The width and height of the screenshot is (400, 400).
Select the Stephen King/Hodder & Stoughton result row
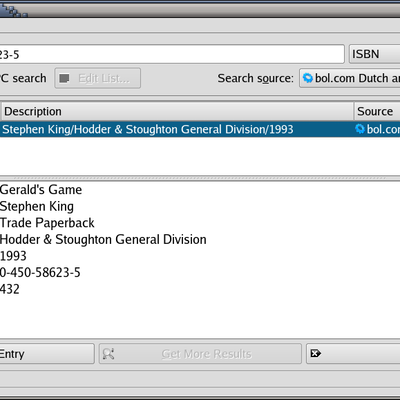[200, 129]
